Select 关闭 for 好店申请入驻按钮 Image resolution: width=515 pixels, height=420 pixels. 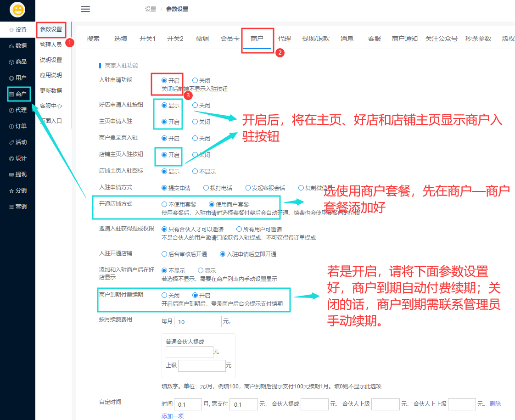tap(195, 106)
